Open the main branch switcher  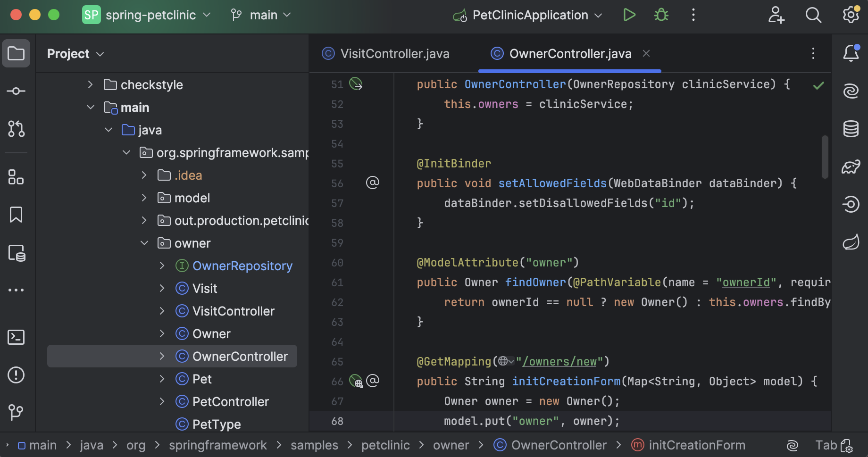(x=260, y=15)
